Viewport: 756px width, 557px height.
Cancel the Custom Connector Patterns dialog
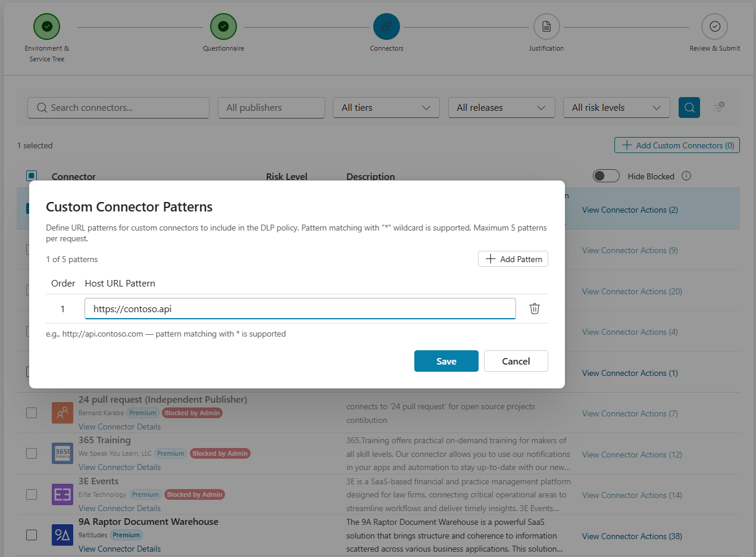tap(516, 361)
